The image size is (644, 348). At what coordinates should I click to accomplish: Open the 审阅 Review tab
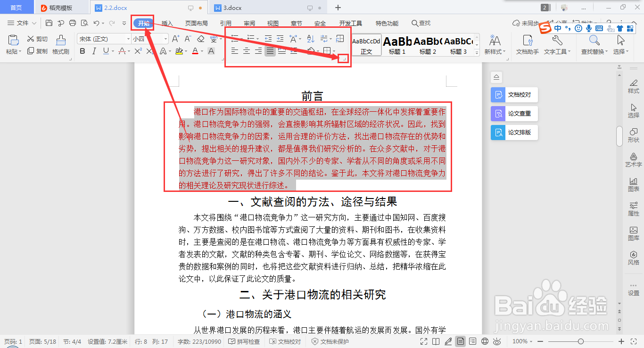[249, 23]
